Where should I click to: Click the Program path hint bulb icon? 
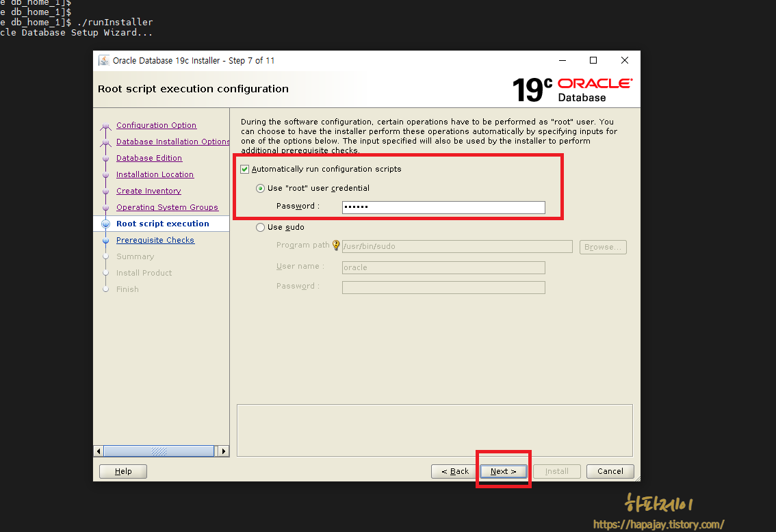tap(336, 245)
